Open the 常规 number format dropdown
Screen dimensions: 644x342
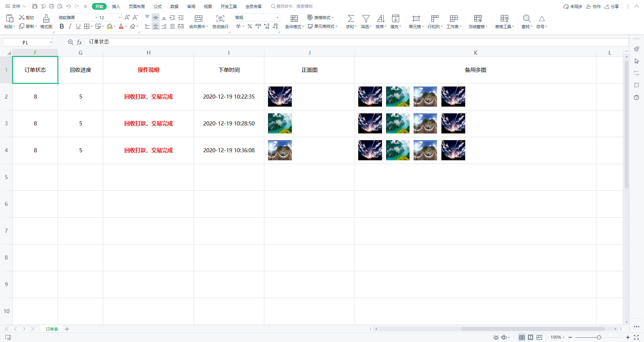(277, 17)
